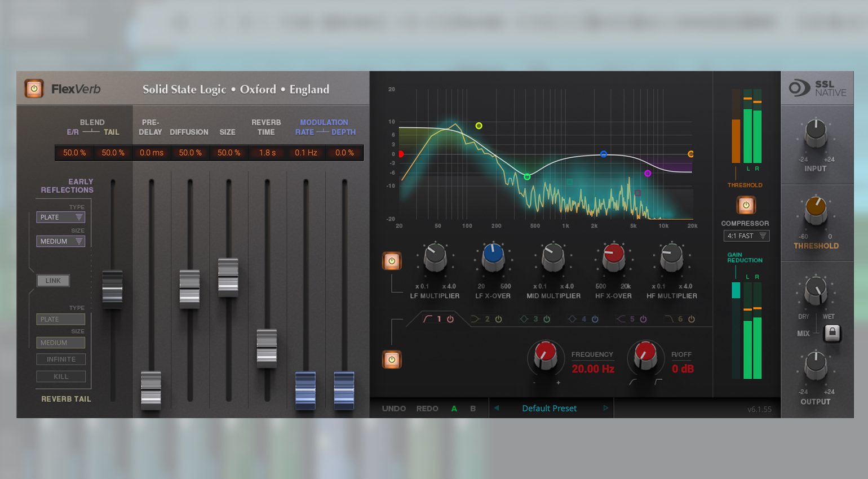868x479 pixels.
Task: Click the Reverb Time fader handle
Action: [267, 348]
